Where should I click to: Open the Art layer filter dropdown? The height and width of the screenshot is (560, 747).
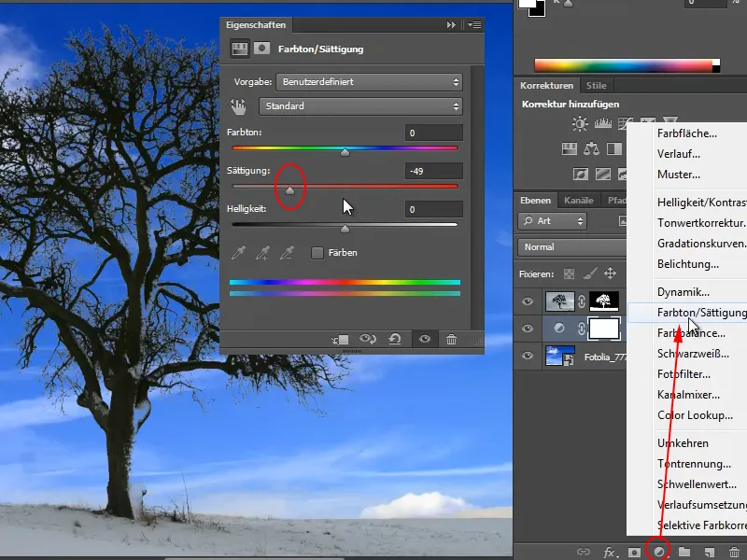pos(552,221)
